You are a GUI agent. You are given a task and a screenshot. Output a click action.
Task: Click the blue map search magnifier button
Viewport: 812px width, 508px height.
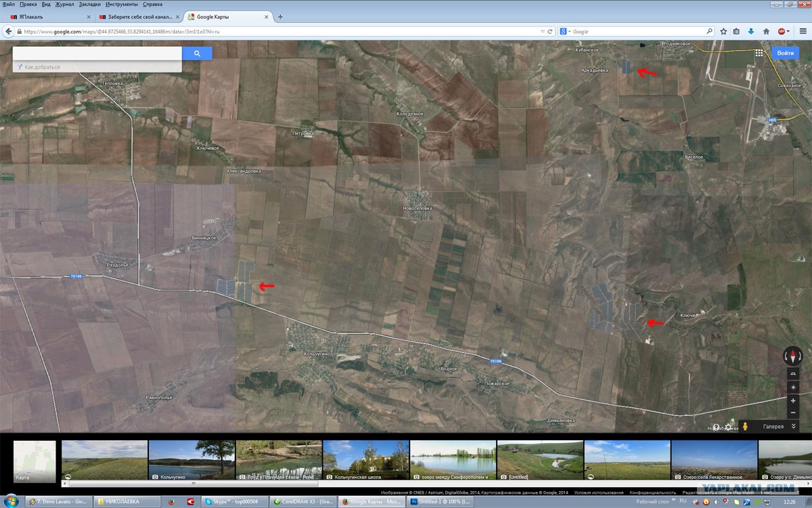click(x=197, y=53)
